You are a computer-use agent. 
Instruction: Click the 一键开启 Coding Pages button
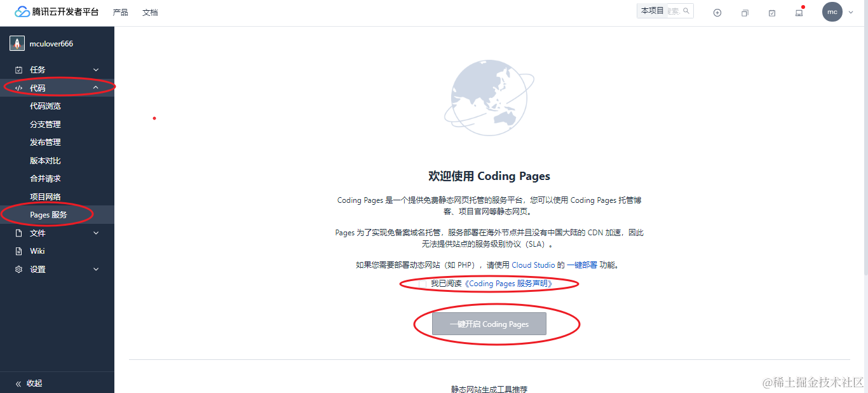coord(489,324)
